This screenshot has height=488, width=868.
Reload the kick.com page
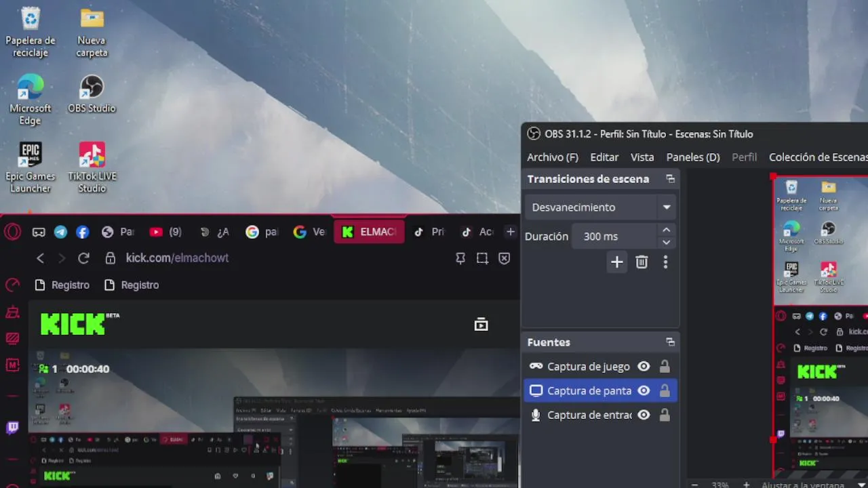tap(83, 258)
